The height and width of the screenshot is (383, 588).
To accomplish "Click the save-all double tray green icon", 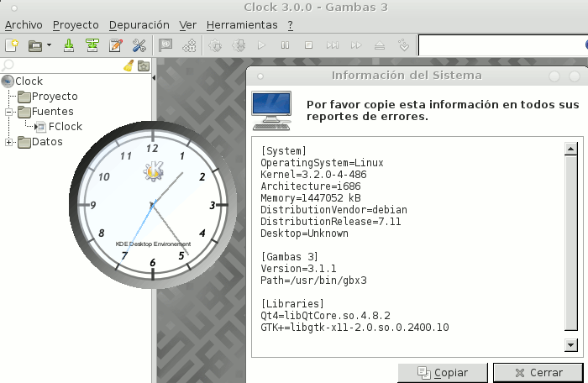I will (92, 45).
